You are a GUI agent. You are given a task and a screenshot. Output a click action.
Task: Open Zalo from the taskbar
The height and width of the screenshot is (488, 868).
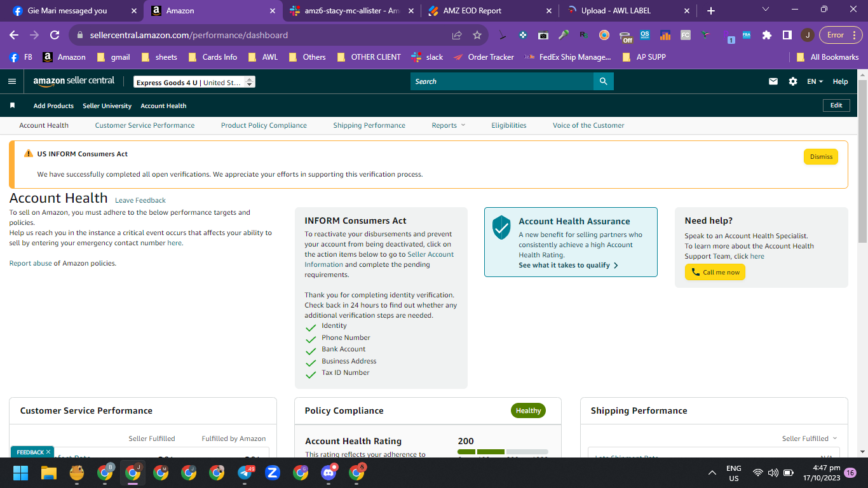coord(273,473)
